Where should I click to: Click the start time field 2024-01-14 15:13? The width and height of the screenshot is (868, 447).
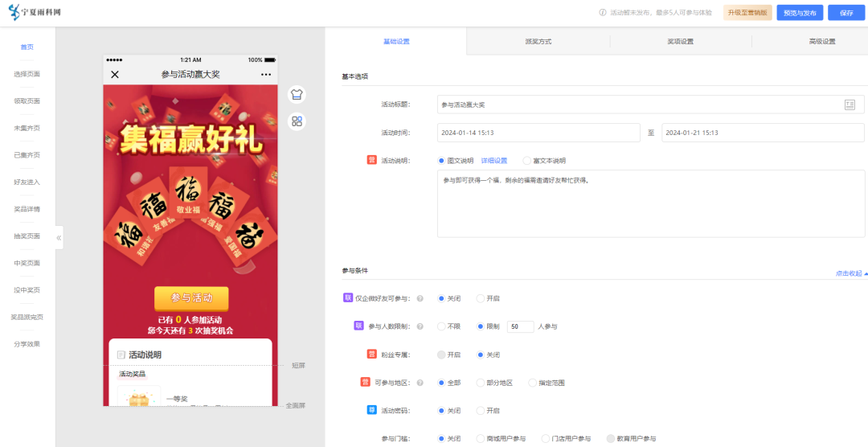tap(538, 133)
